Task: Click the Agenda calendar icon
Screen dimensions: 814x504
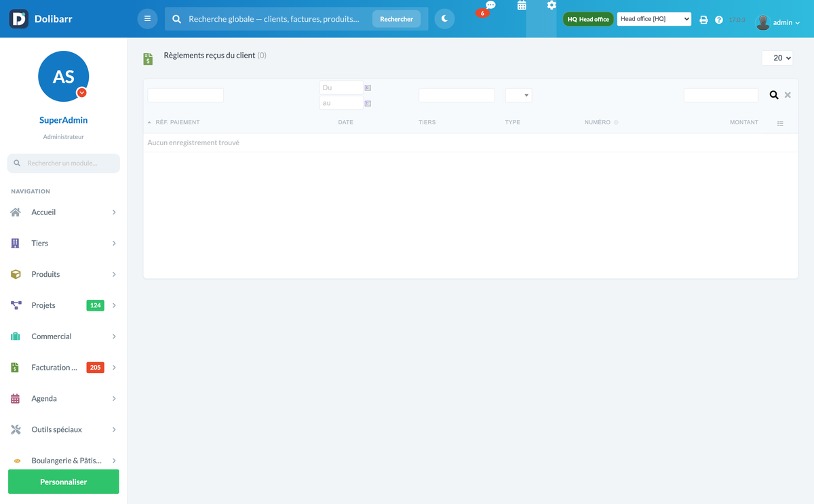Action: click(x=16, y=399)
